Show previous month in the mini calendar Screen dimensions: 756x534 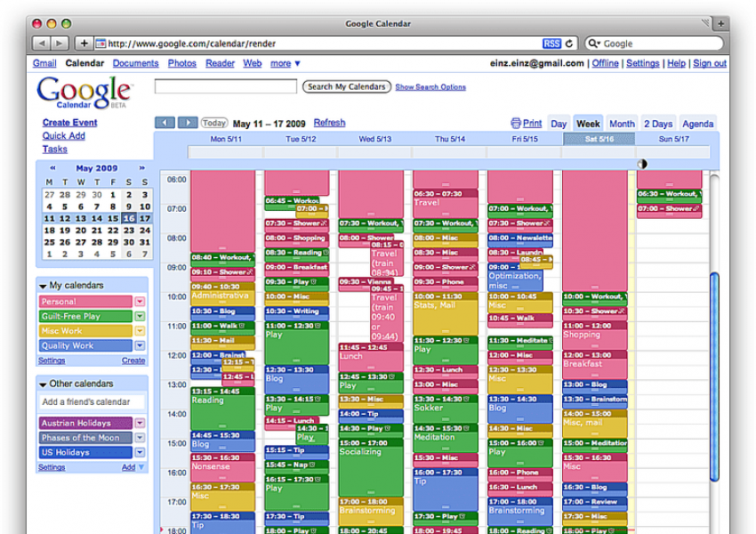[52, 168]
